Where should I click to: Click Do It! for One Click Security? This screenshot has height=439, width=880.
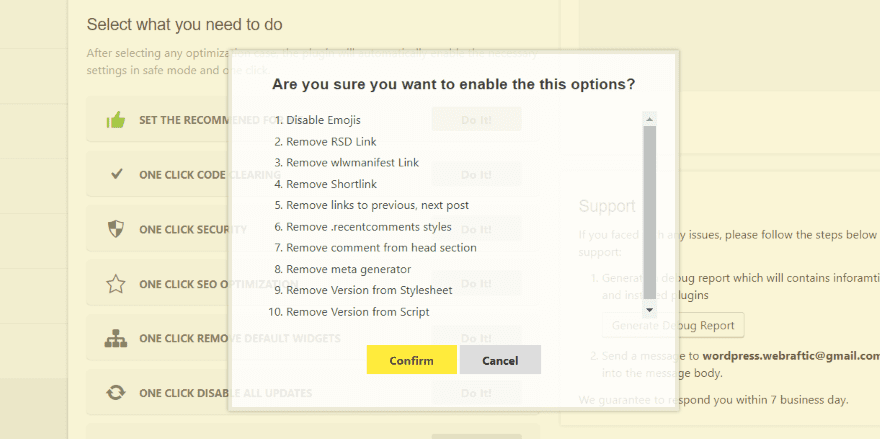coord(476,230)
